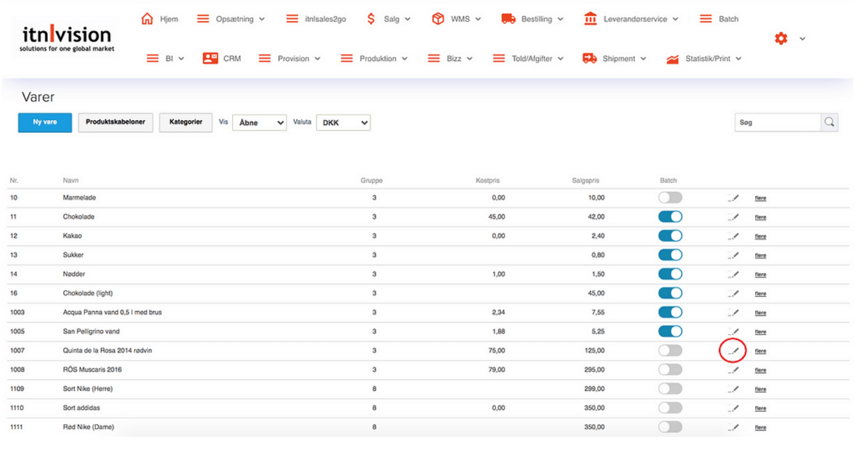Click the Kategorier button
The image size is (868, 453).
[x=186, y=122]
